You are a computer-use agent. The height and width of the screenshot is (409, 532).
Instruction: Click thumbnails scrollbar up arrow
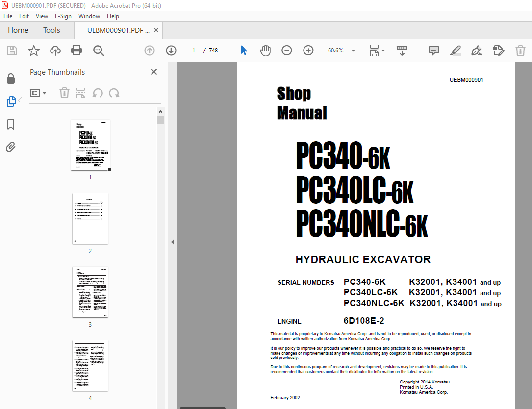(x=160, y=112)
